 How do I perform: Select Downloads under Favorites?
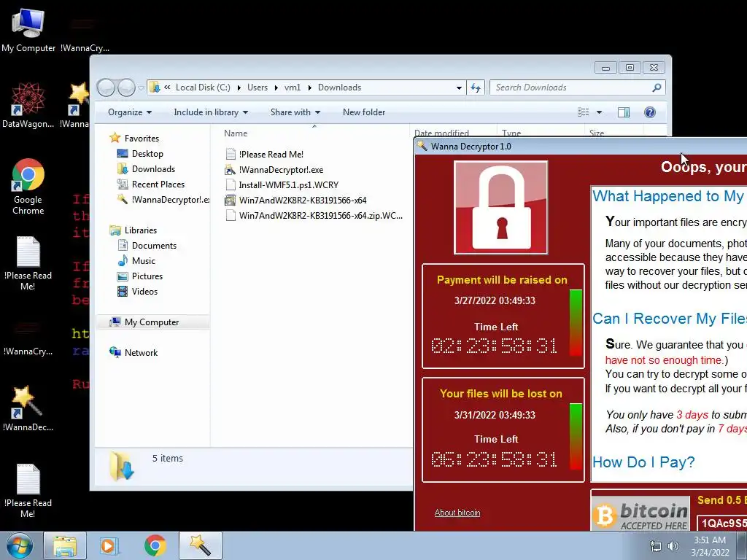pyautogui.click(x=153, y=169)
